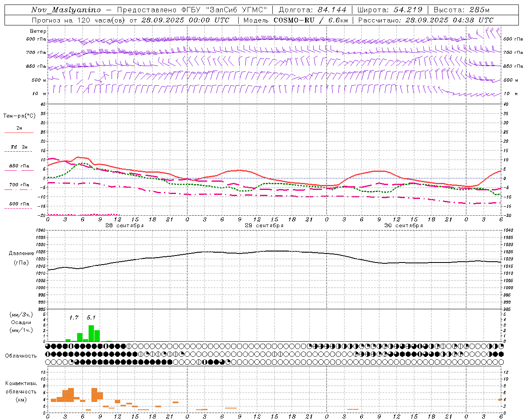
Task: Click the 'Высота: 285м' elevation value
Action: point(461,10)
